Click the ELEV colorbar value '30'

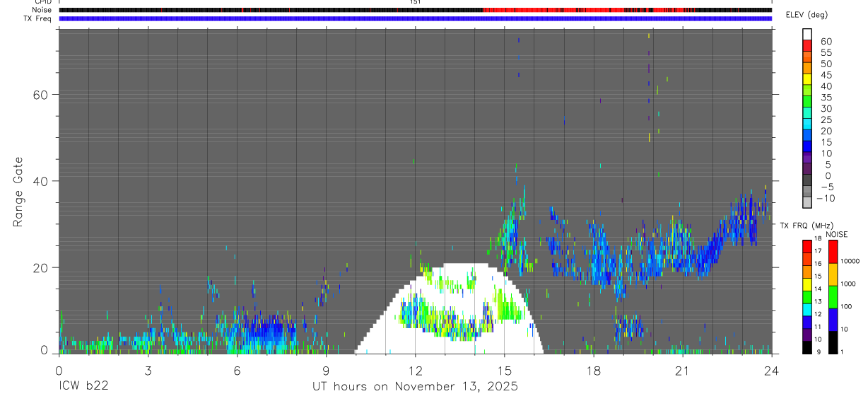coord(826,108)
